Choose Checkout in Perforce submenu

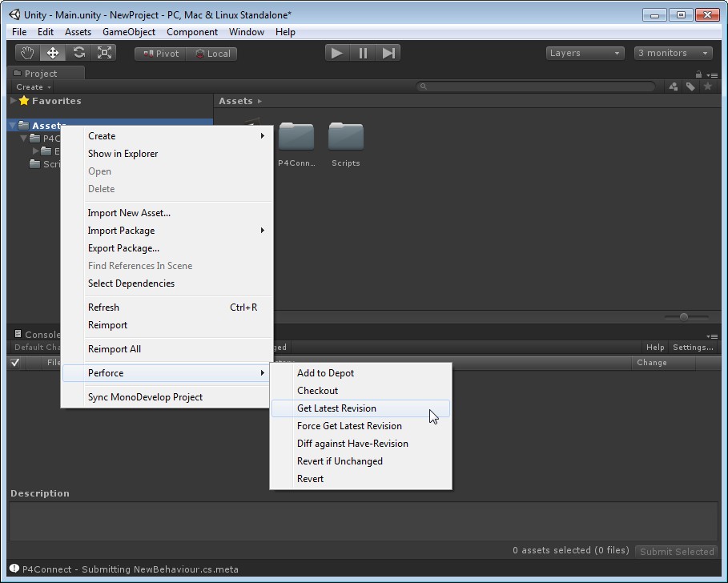[360, 391]
